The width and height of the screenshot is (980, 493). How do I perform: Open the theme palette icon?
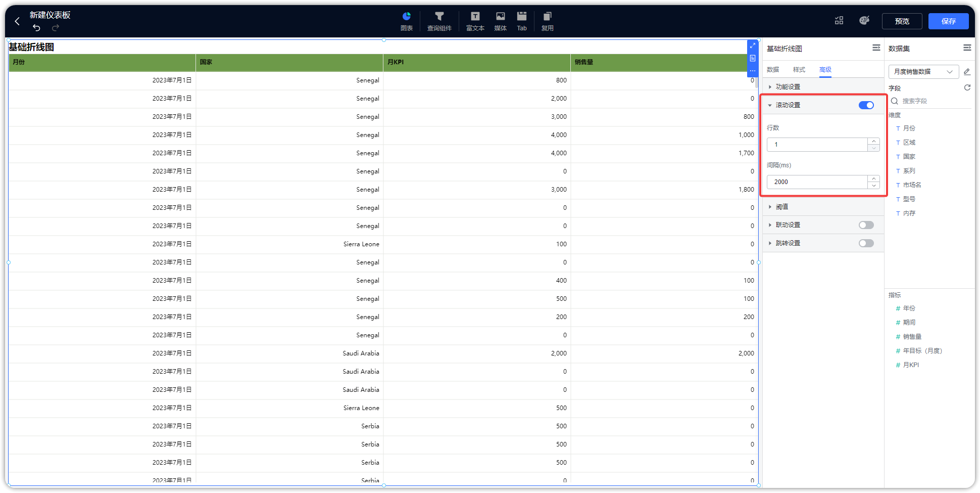864,20
